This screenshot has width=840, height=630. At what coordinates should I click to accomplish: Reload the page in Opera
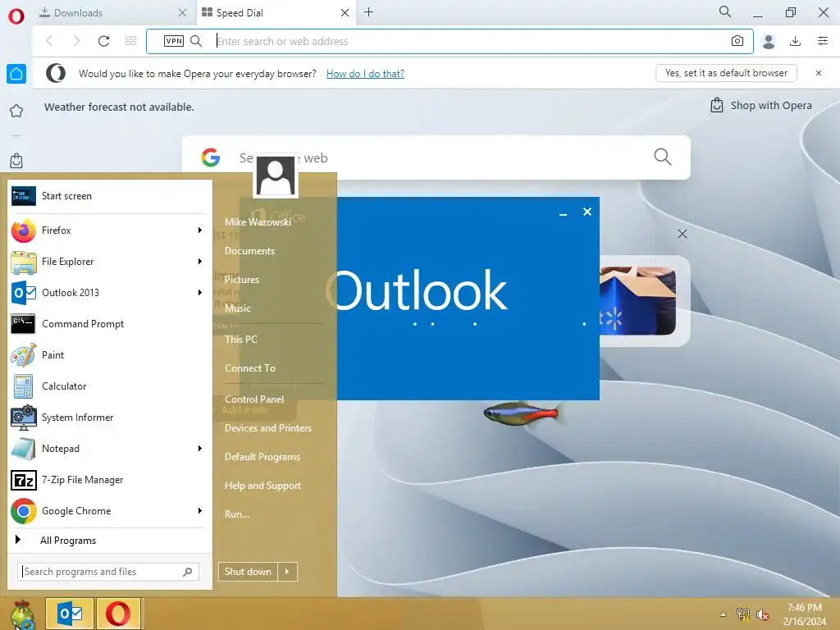[x=104, y=41]
